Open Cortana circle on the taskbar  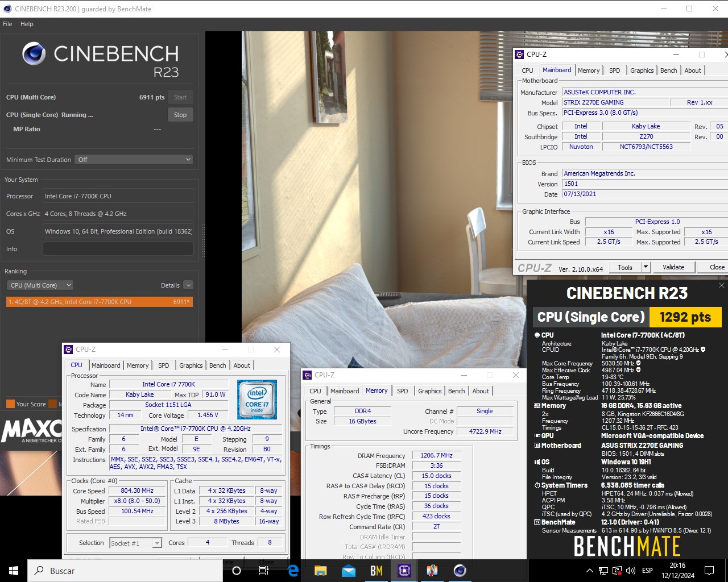point(237,571)
